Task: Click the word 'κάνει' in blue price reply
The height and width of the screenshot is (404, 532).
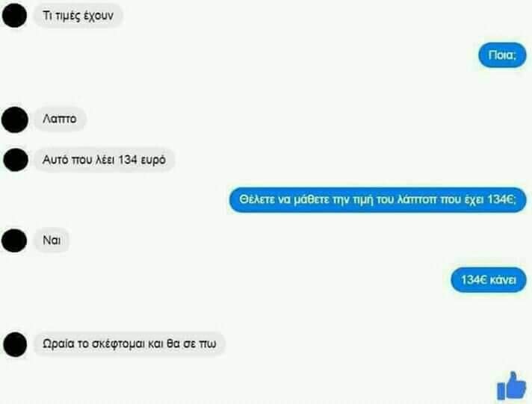Action: pos(504,280)
